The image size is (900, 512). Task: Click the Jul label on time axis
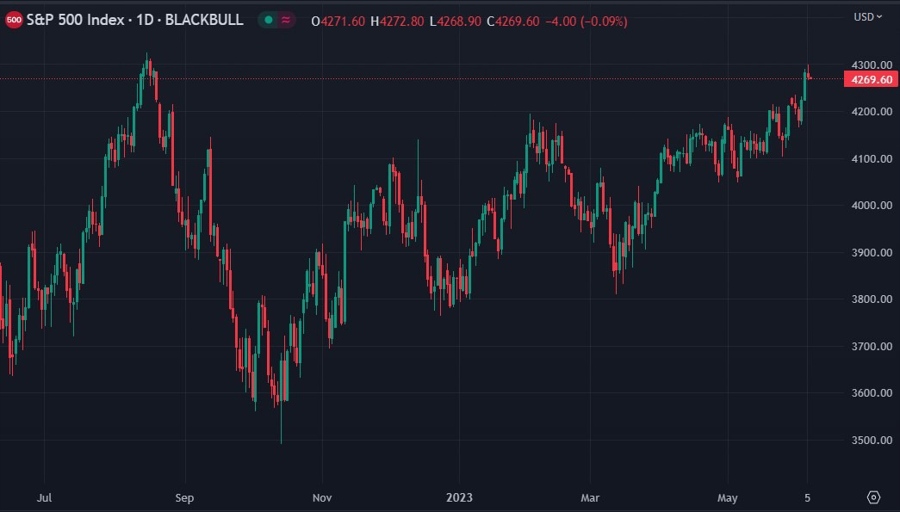click(44, 498)
